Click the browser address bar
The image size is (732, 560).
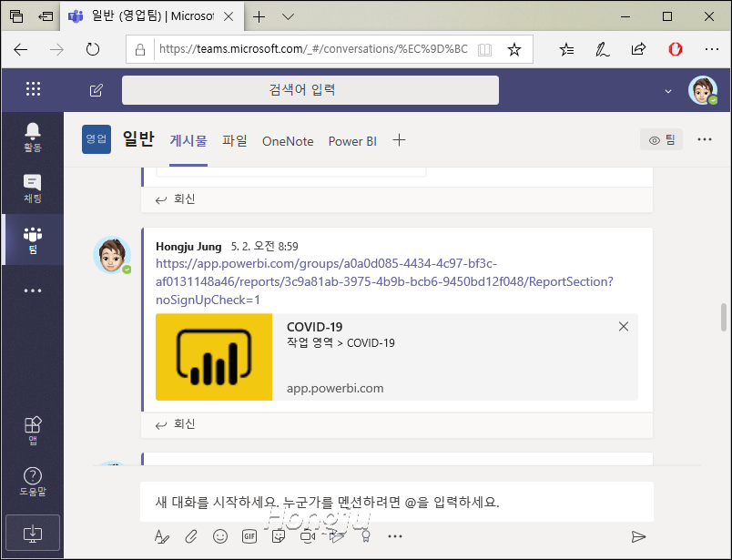point(313,49)
